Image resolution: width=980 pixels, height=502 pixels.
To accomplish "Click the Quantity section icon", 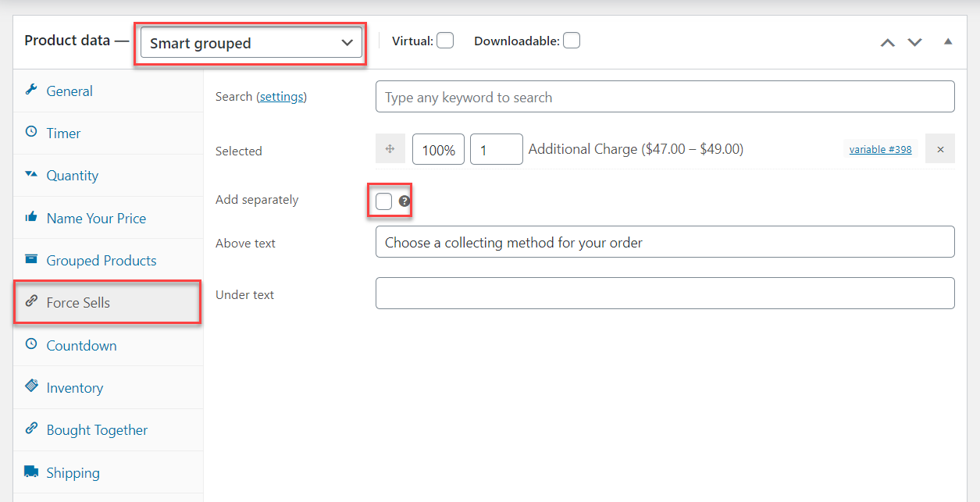I will click(x=31, y=175).
